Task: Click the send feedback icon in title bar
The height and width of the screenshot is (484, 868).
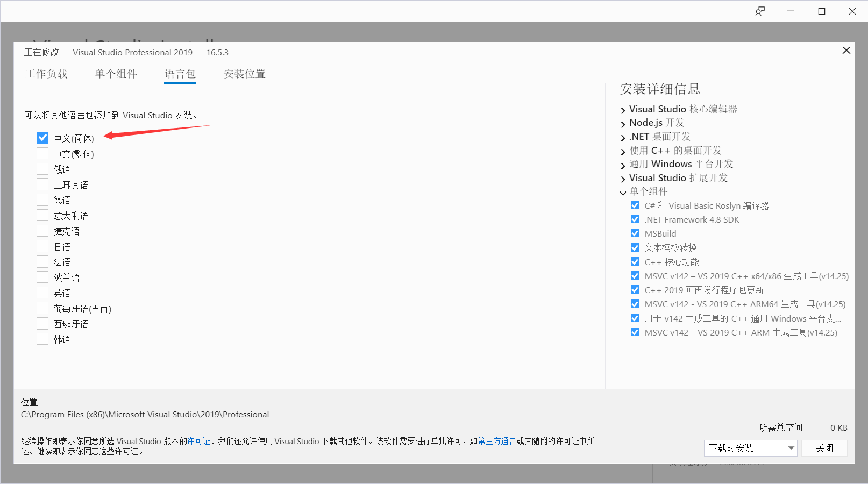Action: pyautogui.click(x=760, y=11)
